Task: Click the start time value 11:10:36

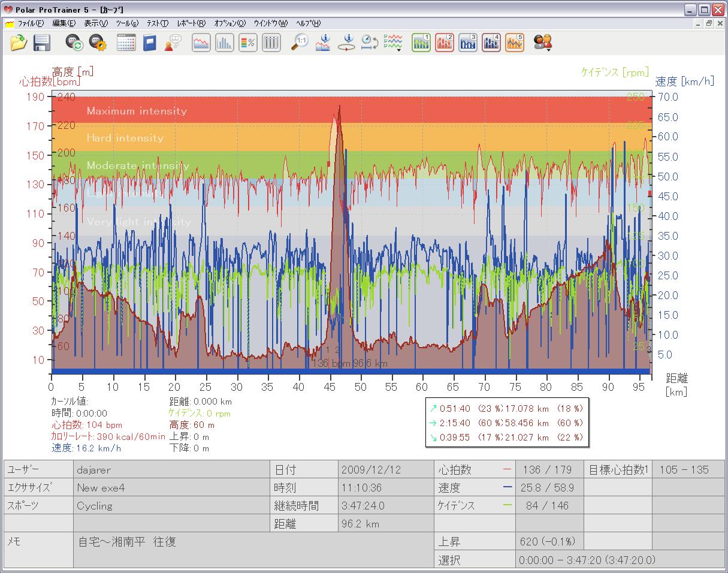Action: click(x=386, y=487)
